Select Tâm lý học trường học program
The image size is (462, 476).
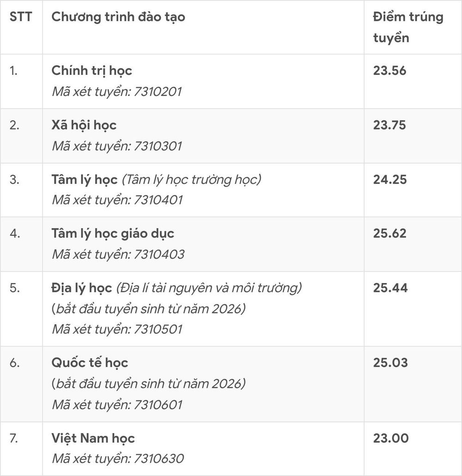point(157,180)
